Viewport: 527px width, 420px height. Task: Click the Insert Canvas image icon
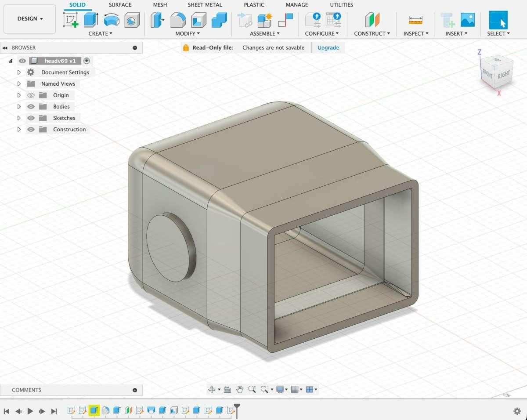467,20
